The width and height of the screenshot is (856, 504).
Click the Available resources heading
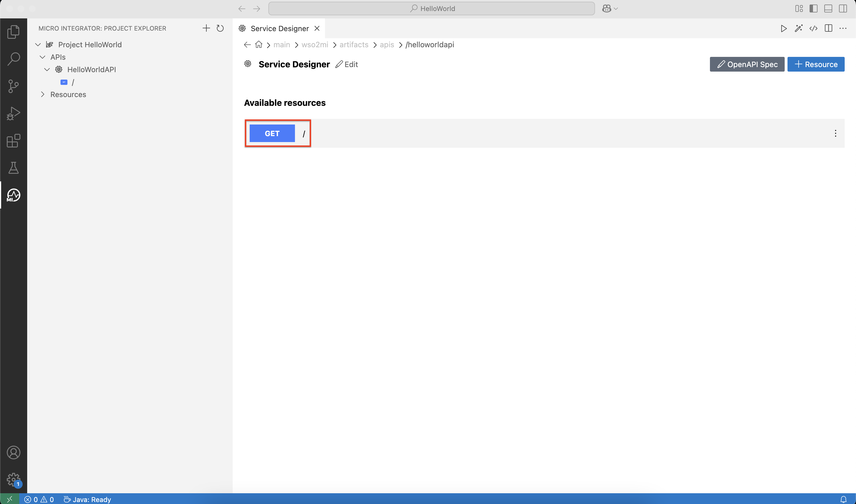[x=285, y=103]
